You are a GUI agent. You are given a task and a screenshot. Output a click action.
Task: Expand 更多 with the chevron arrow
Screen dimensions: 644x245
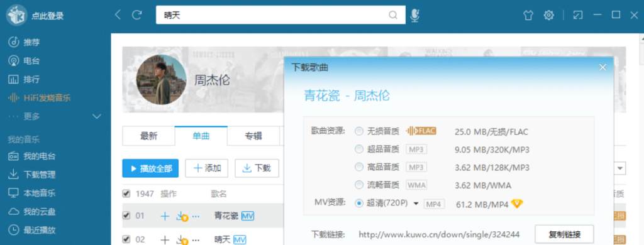coord(97,117)
